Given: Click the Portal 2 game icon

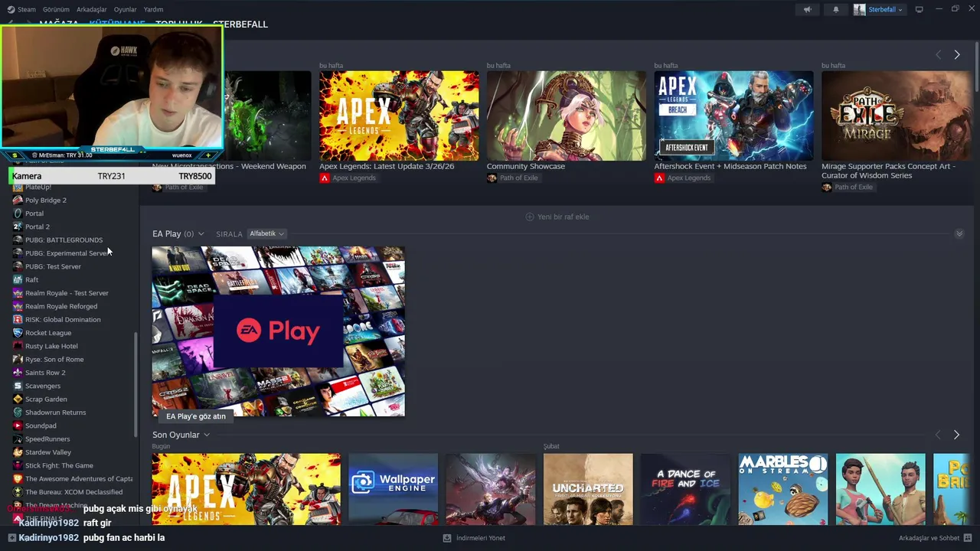Looking at the screenshot, I should click(18, 227).
